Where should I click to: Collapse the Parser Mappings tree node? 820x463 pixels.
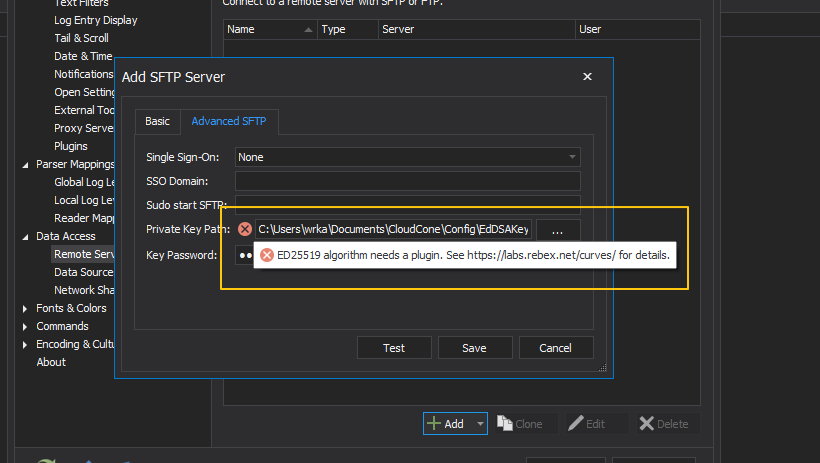(x=25, y=165)
